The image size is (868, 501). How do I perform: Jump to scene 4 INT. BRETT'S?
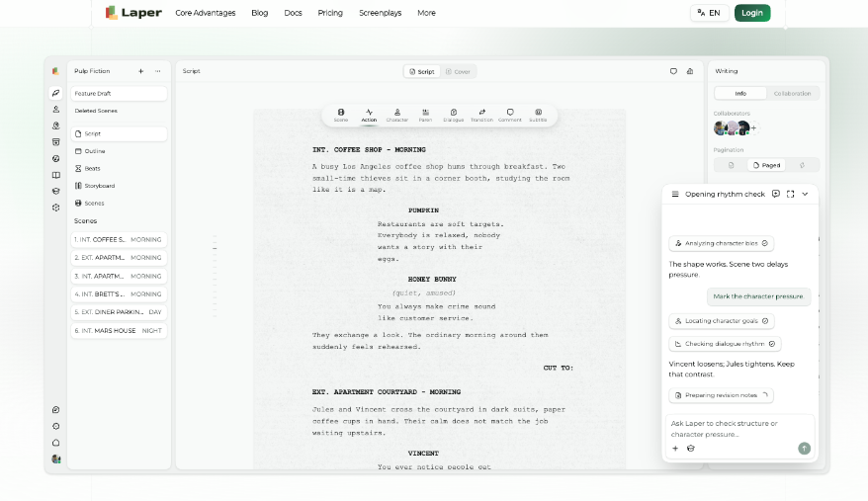click(x=119, y=293)
